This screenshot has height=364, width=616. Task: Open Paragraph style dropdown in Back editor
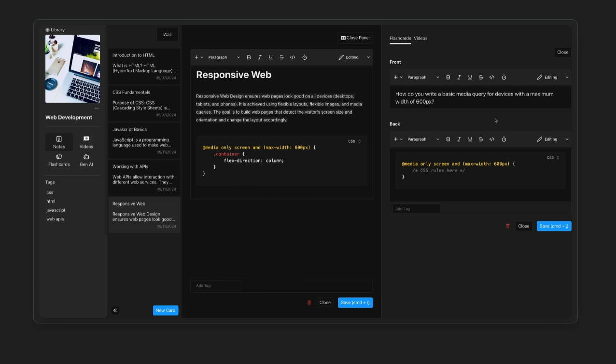[x=423, y=139]
